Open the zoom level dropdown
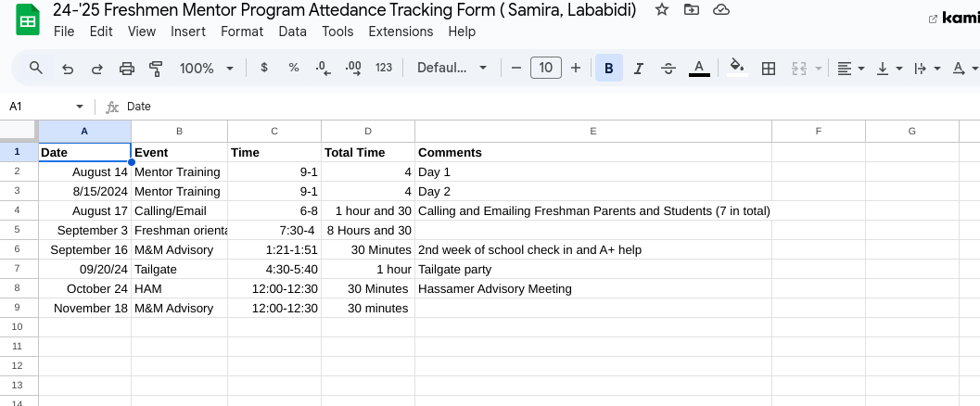This screenshot has height=406, width=980. pos(206,68)
